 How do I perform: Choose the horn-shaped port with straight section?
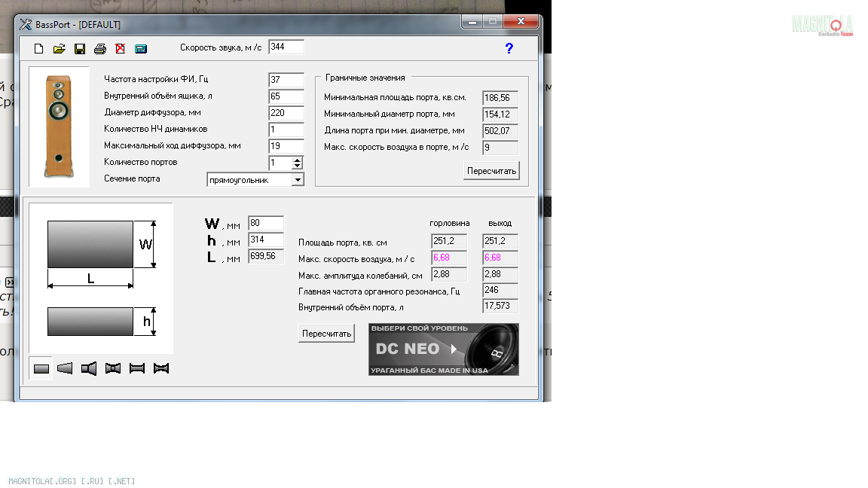[89, 368]
